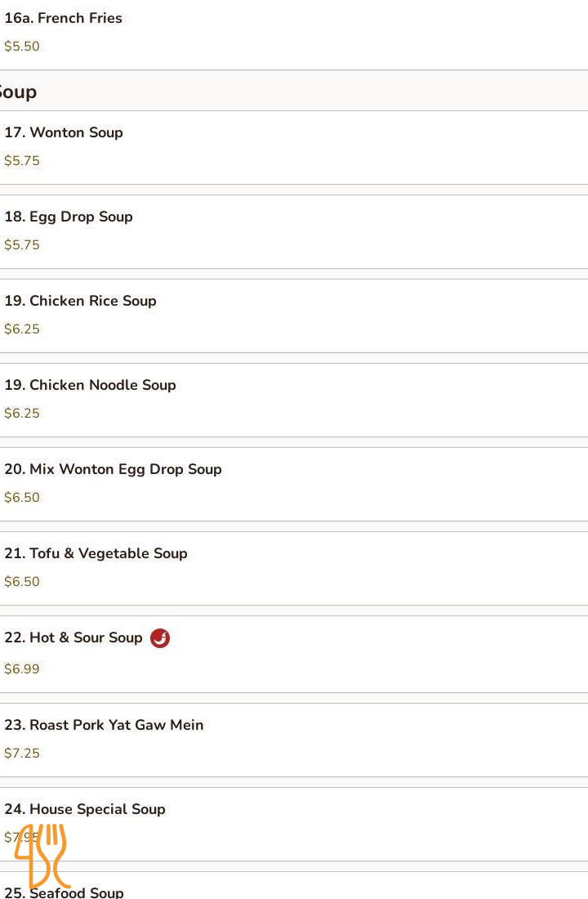
Task: Click the $6.50 price under Tofu & Vegetable Soup
Action: click(22, 582)
